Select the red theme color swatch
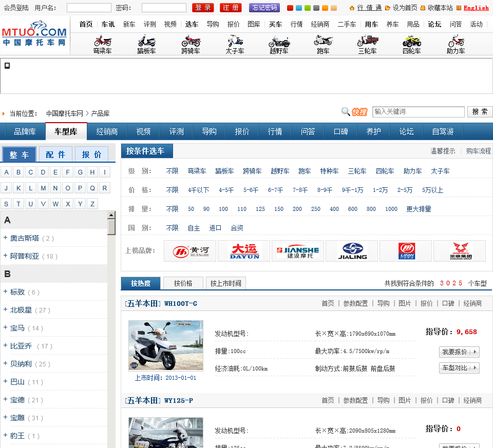This screenshot has height=448, width=493. pyautogui.click(x=290, y=8)
